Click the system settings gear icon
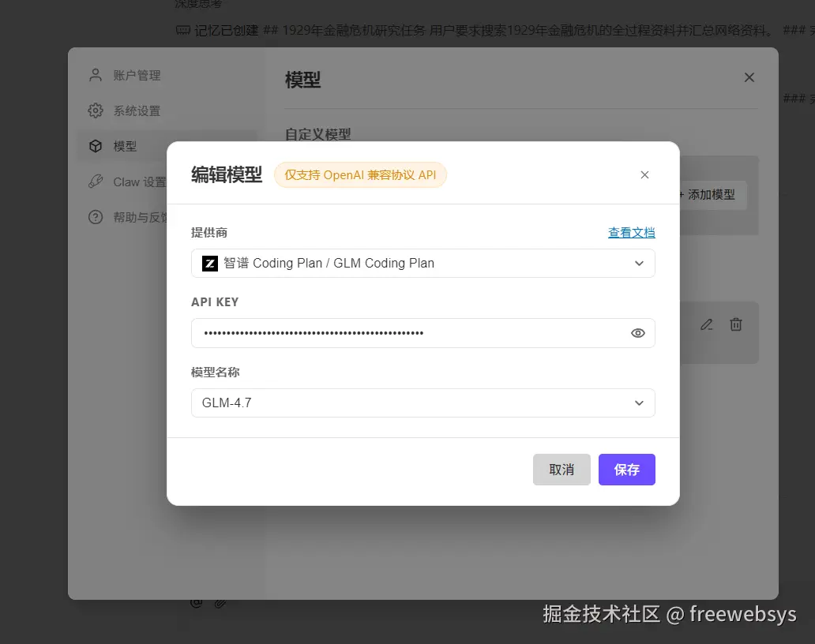This screenshot has height=644, width=815. pyautogui.click(x=96, y=110)
